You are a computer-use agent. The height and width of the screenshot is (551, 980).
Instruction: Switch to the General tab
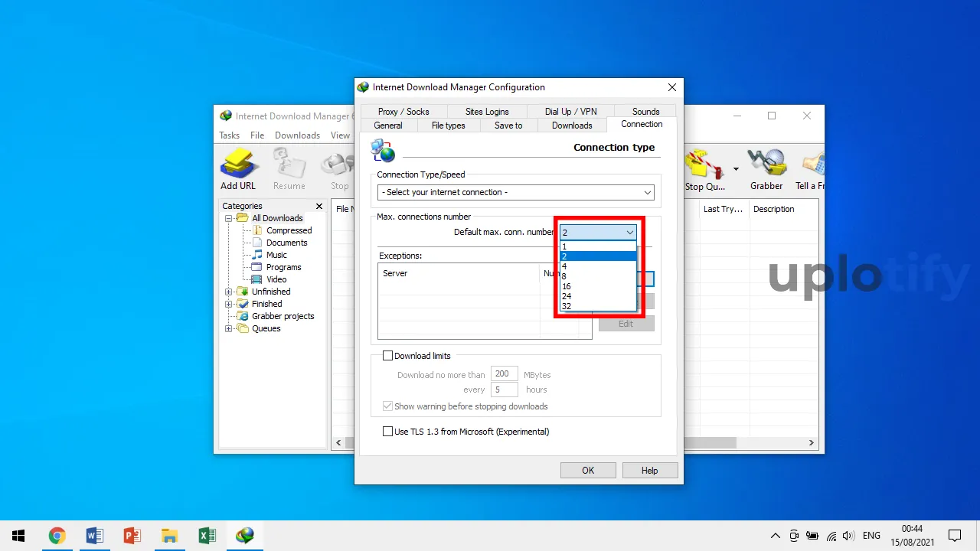pyautogui.click(x=388, y=126)
